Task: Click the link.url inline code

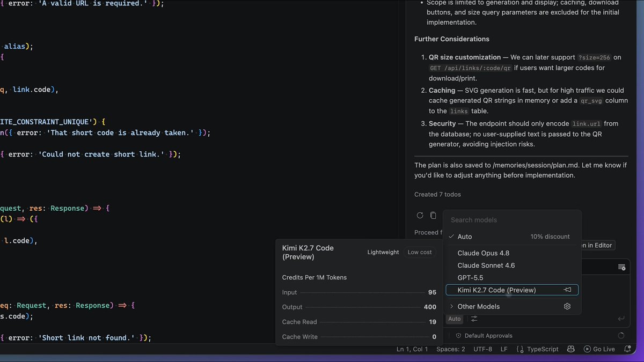Action: click(587, 123)
